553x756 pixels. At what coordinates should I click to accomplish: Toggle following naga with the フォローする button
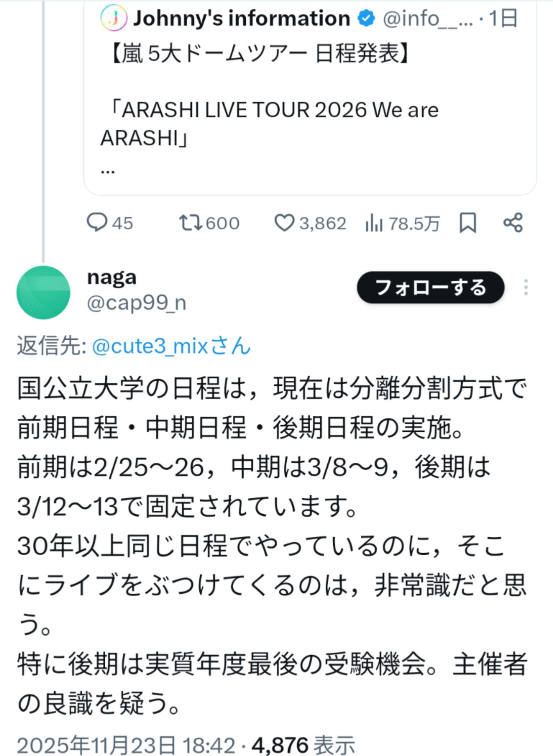click(431, 288)
